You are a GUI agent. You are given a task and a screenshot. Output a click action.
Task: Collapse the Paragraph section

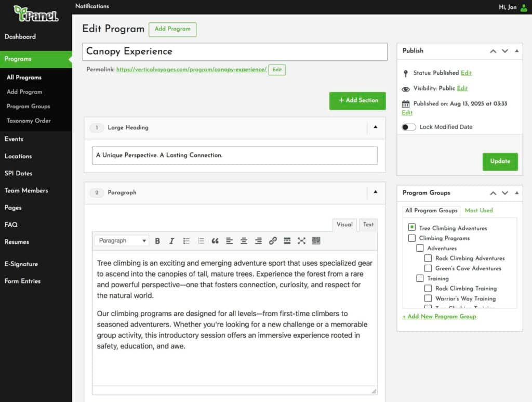[376, 192]
